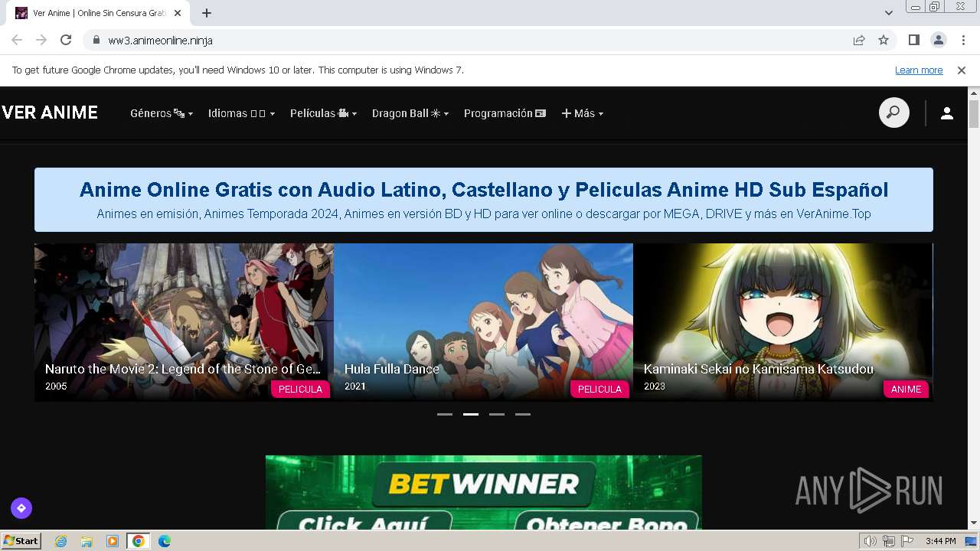Bookmark this page with the star icon

point(884,40)
